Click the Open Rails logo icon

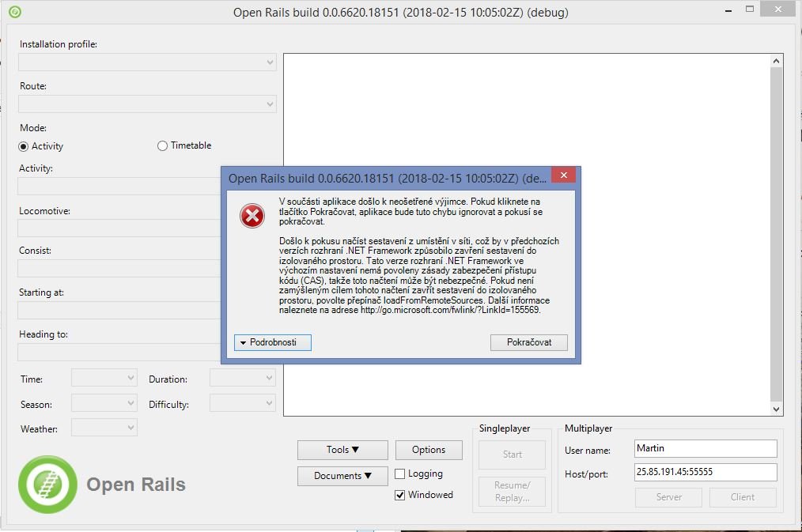(47, 485)
